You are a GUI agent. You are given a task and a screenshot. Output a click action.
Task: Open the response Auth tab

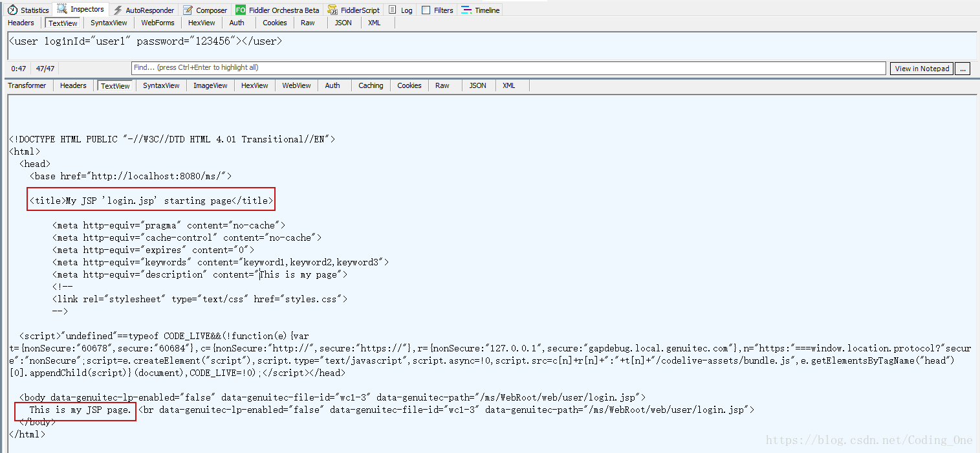332,85
